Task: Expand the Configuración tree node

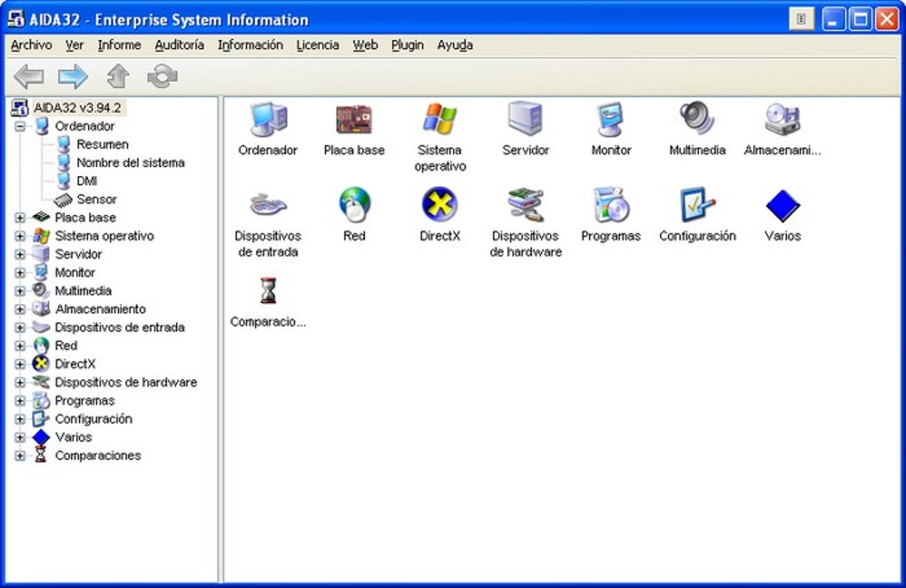Action: (x=20, y=418)
